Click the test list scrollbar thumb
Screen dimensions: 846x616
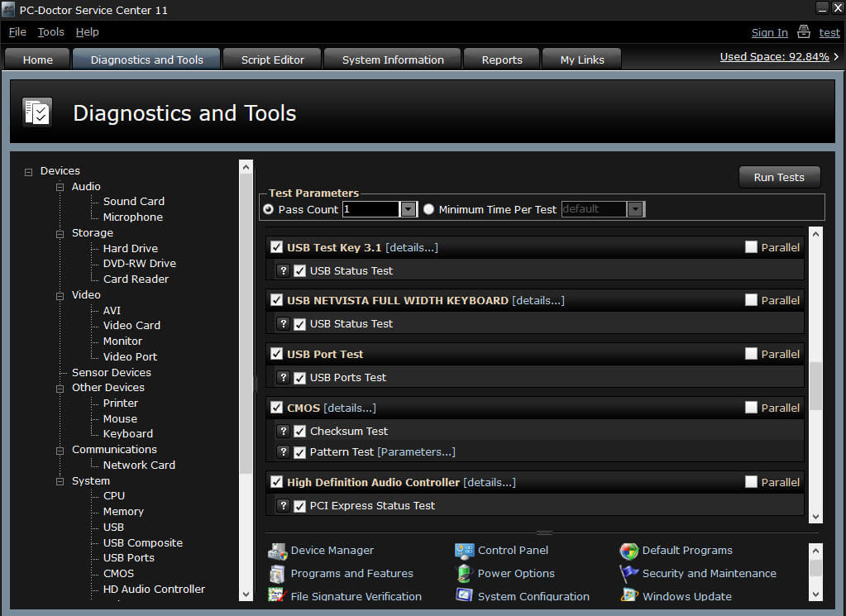click(x=815, y=385)
